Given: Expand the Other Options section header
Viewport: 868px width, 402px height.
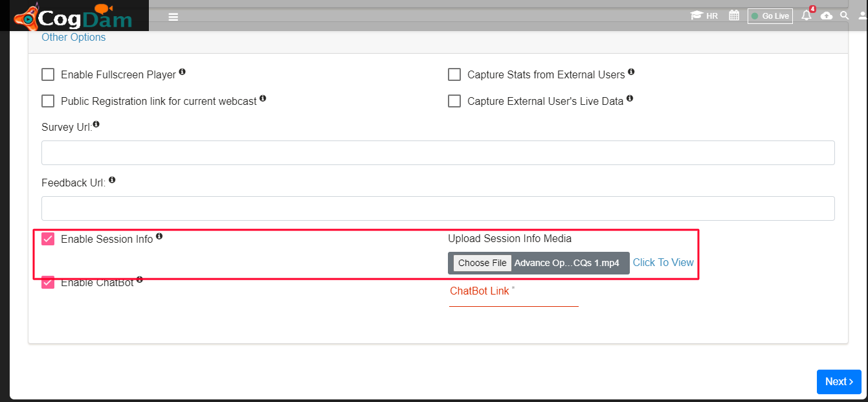Looking at the screenshot, I should [x=74, y=37].
